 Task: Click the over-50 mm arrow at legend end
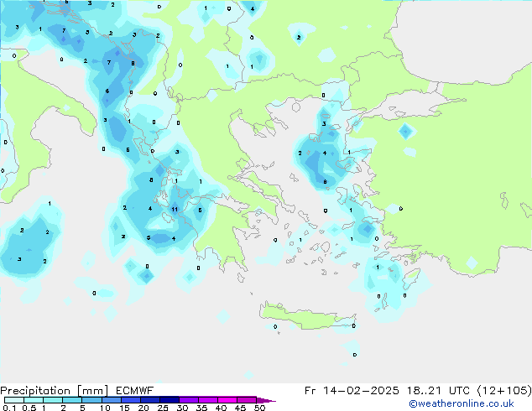coord(266,400)
